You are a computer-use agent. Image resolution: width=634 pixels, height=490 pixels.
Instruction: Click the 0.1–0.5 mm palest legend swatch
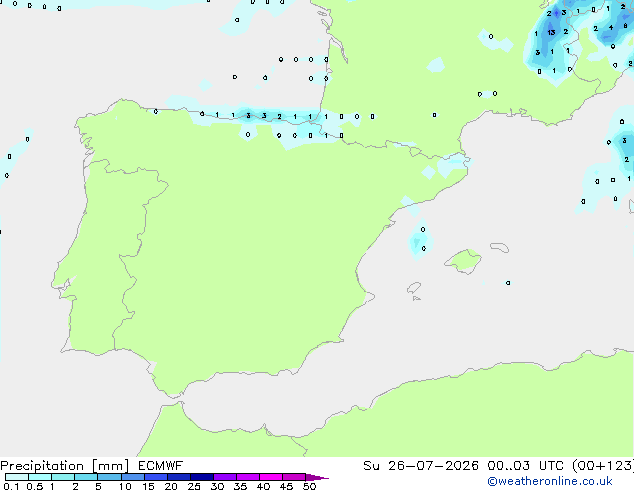coord(17,477)
